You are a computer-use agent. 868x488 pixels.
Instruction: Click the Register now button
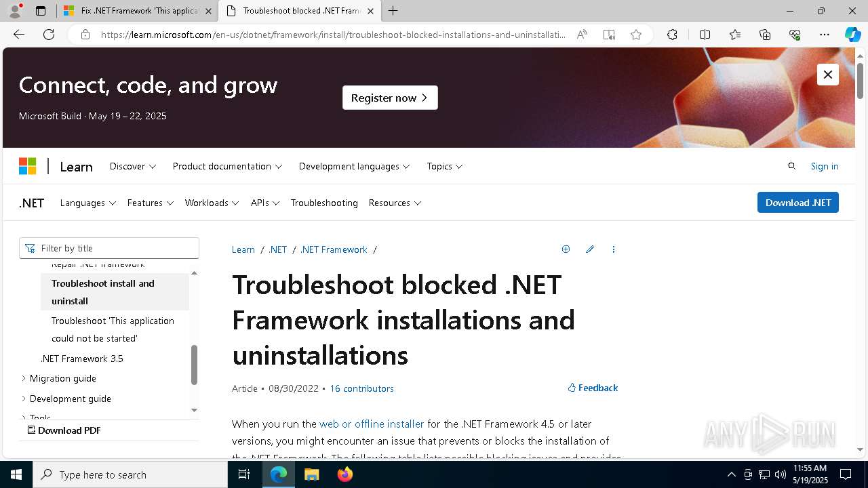click(390, 98)
